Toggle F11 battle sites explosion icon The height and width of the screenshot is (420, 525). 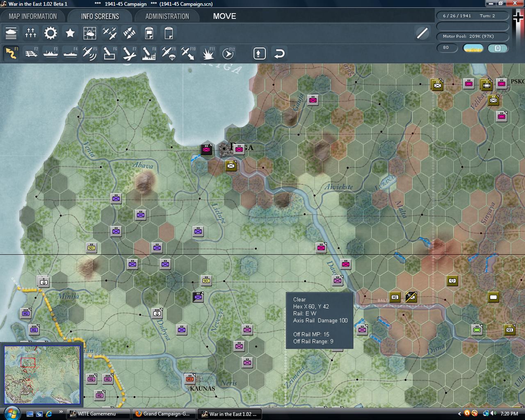[x=208, y=53]
